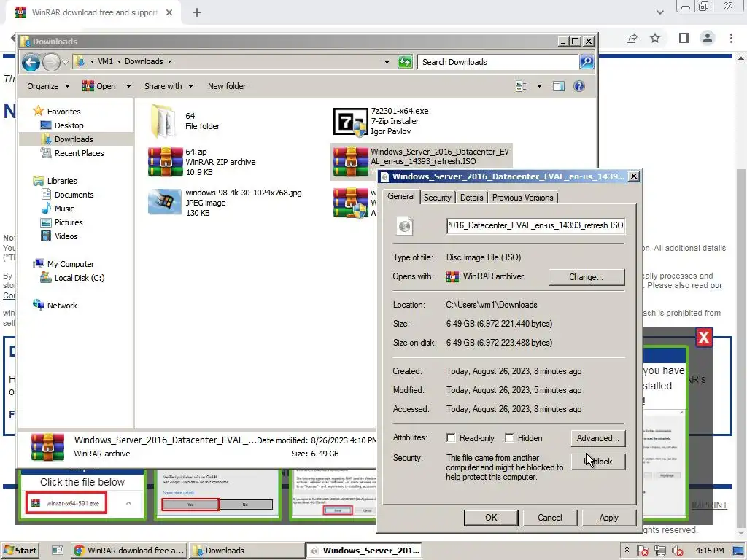Click the IMPRINT link on web page

[709, 505]
